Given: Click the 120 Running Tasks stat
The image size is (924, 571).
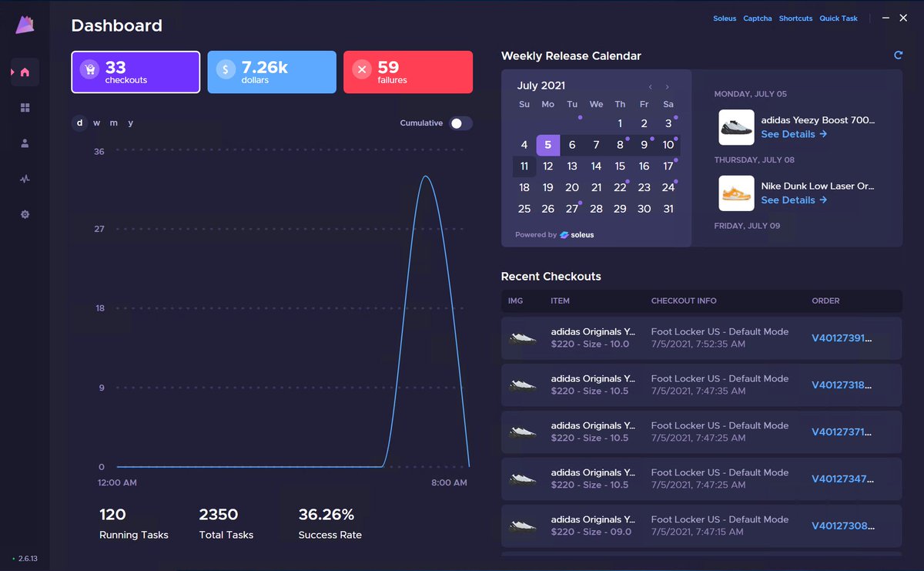Looking at the screenshot, I should (134, 523).
